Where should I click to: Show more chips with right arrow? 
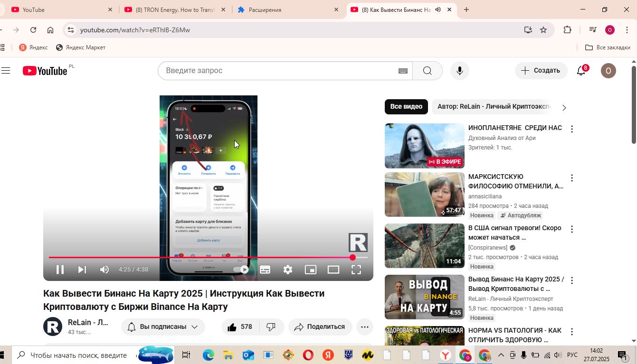pos(564,108)
